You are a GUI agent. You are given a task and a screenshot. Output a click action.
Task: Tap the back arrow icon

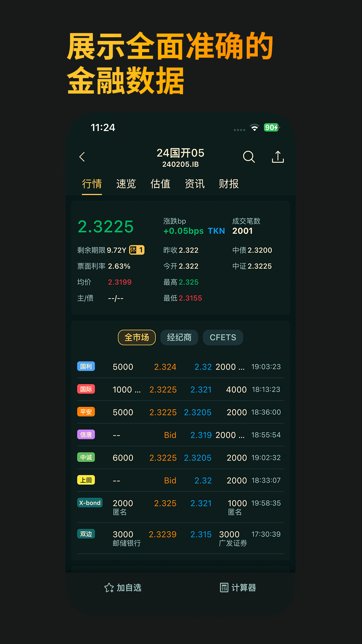click(x=82, y=157)
